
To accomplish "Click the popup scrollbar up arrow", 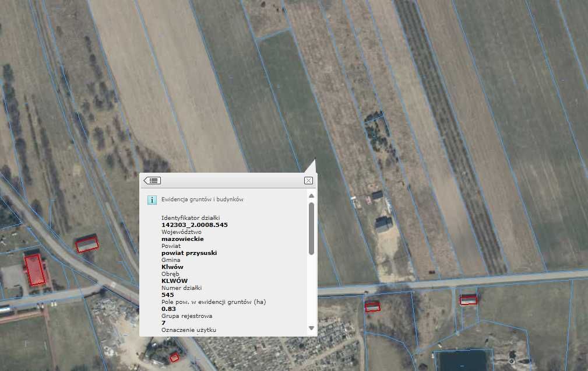I will point(311,196).
